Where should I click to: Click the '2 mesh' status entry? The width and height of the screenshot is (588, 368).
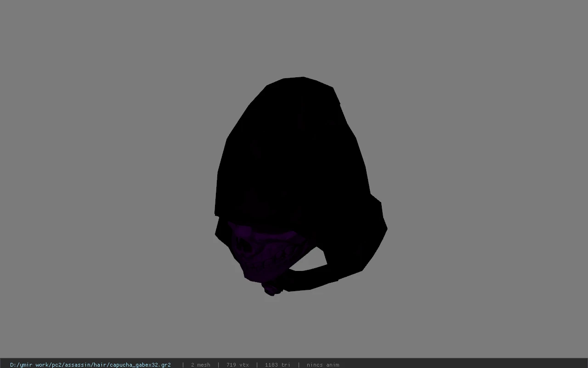coord(201,365)
